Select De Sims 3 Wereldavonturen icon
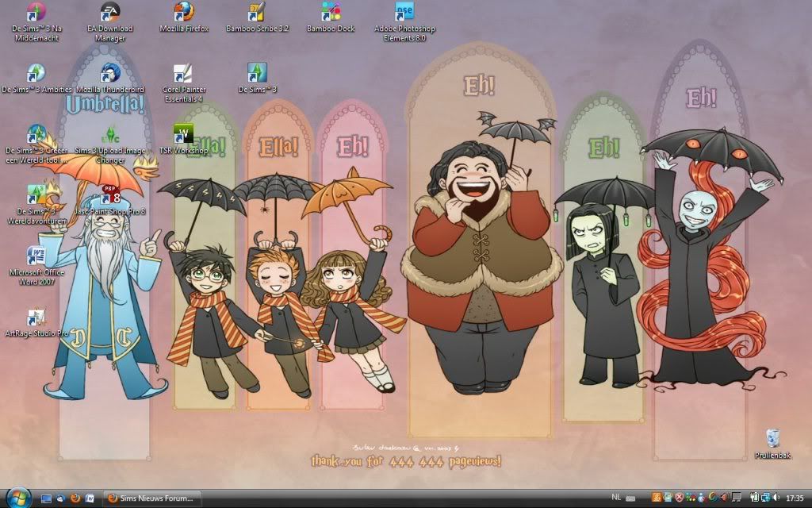812x508 pixels. [x=36, y=206]
